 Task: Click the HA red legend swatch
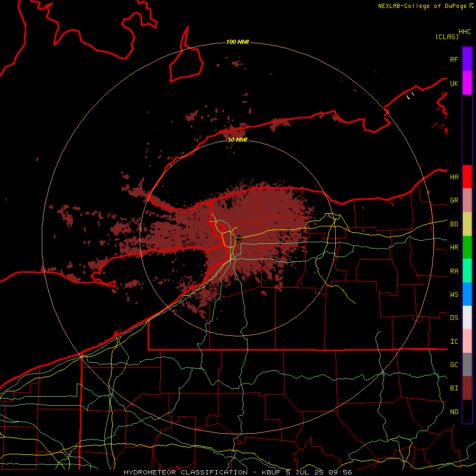[x=467, y=177]
